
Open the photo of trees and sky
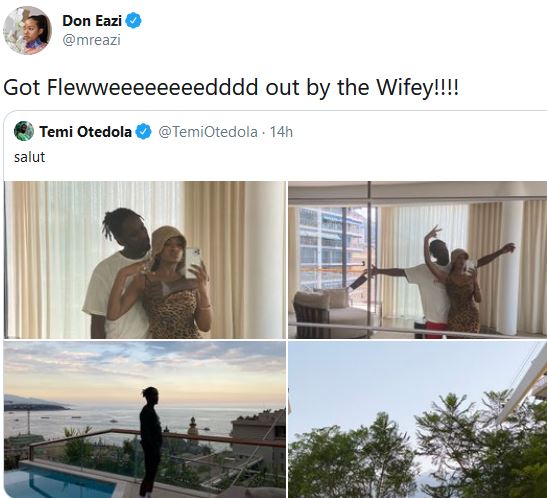[417, 420]
